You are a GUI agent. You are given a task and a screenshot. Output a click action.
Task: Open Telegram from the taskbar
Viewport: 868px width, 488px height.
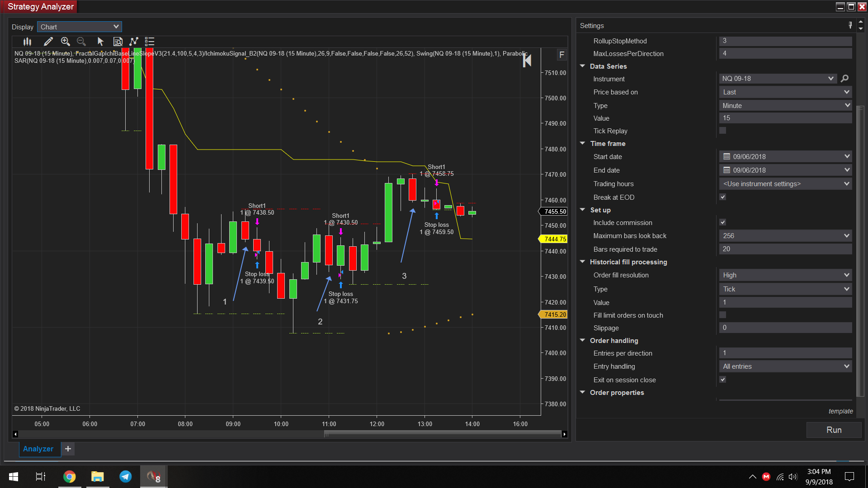click(x=125, y=477)
